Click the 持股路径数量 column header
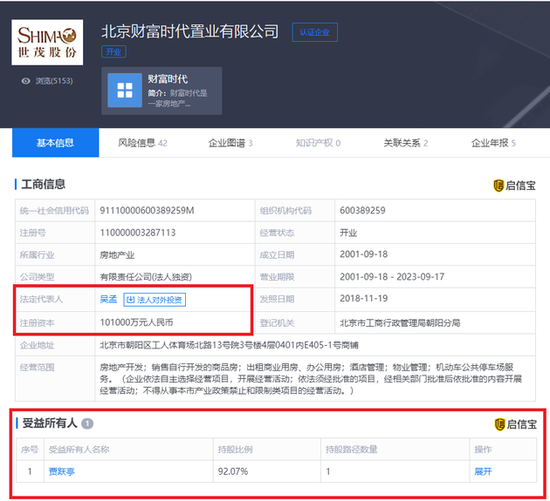550x501 pixels. (351, 449)
